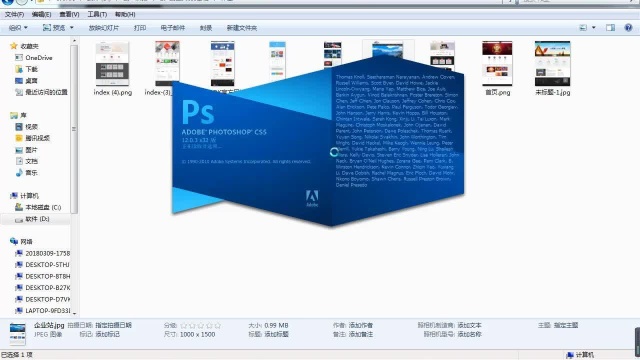Open the 编辑(E) menu
640x360 pixels.
tap(41, 14)
